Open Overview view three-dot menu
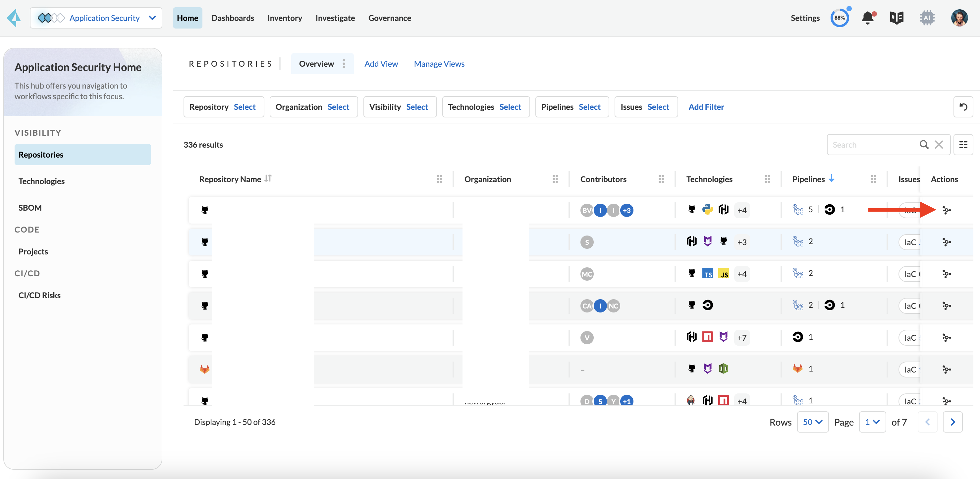Image resolution: width=980 pixels, height=479 pixels. pos(344,64)
